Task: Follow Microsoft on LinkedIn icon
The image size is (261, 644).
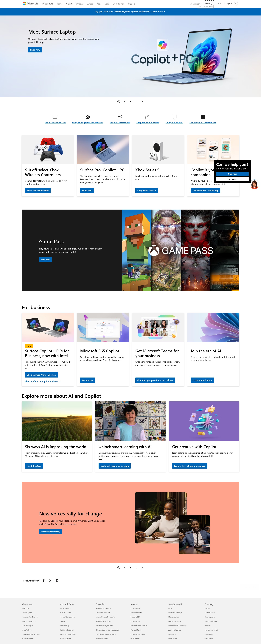Action: pos(57,581)
